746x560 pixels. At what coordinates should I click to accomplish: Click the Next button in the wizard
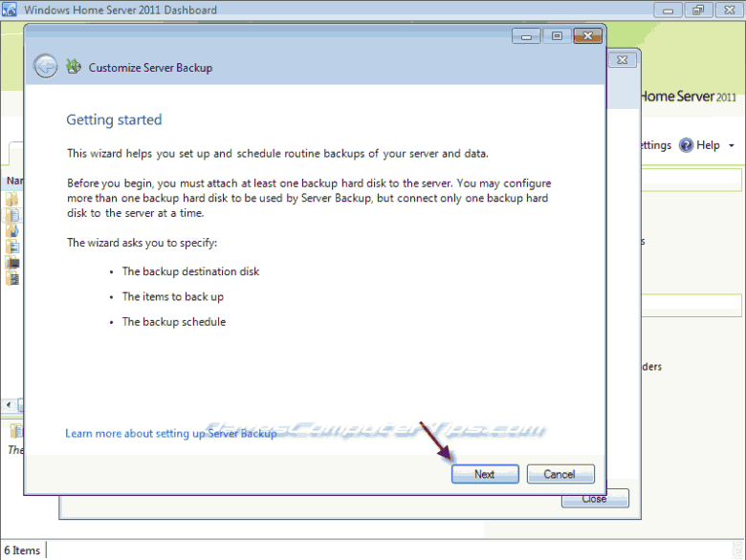click(485, 474)
